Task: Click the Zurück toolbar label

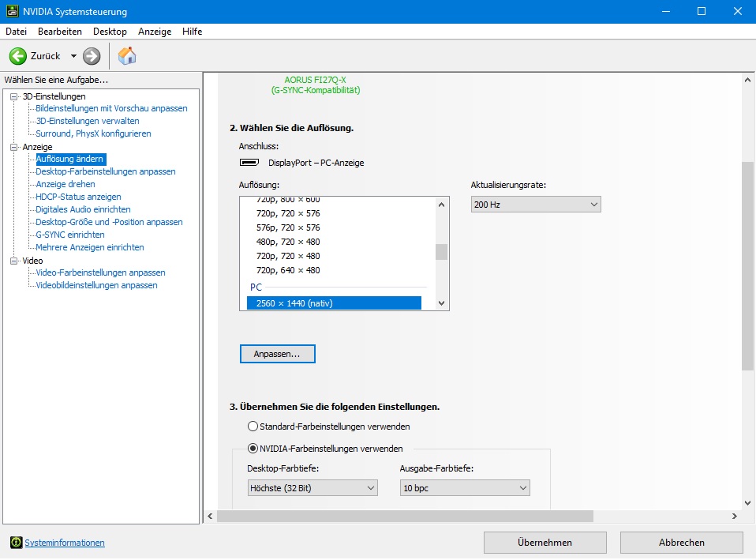Action: (x=46, y=56)
